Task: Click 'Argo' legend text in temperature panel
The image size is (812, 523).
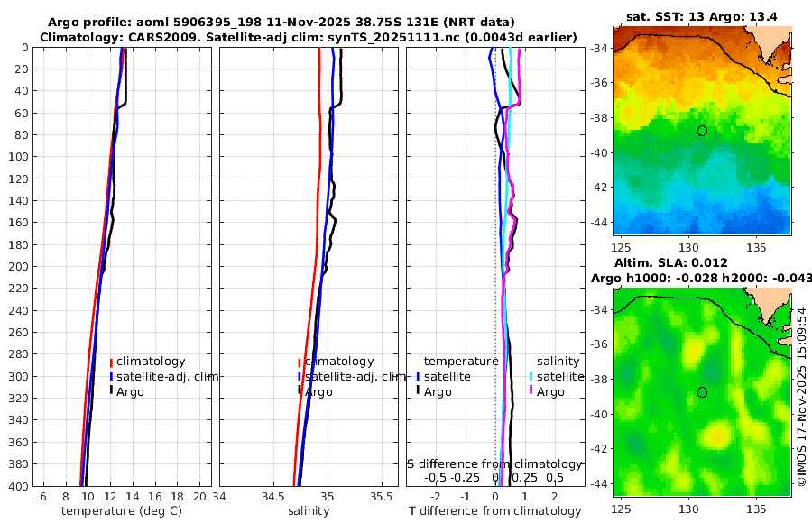Action: click(x=130, y=392)
